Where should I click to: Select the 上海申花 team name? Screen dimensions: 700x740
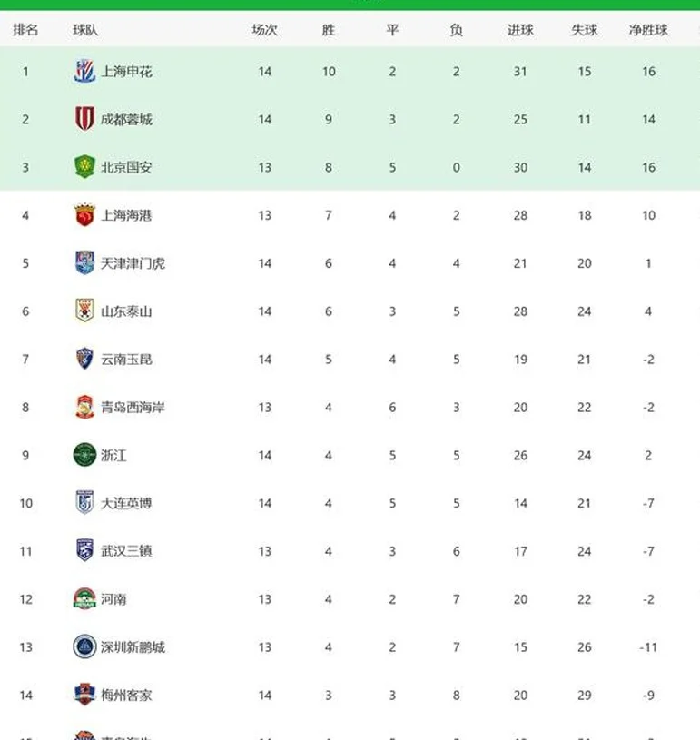pyautogui.click(x=126, y=71)
